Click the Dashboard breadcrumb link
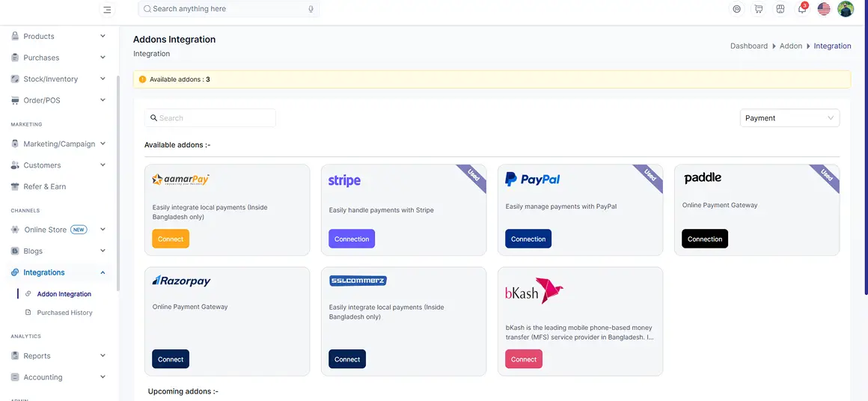The height and width of the screenshot is (401, 868). click(x=749, y=46)
